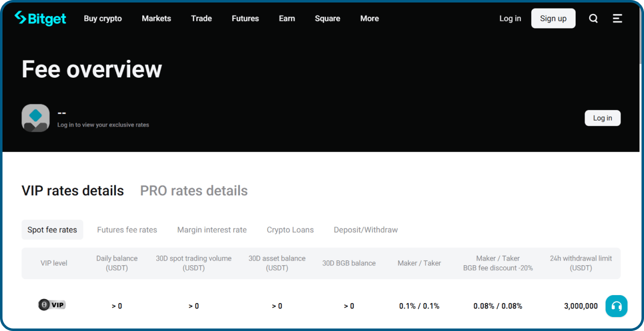This screenshot has height=331, width=644.
Task: Click the user avatar placeholder image
Action: pyautogui.click(x=35, y=118)
